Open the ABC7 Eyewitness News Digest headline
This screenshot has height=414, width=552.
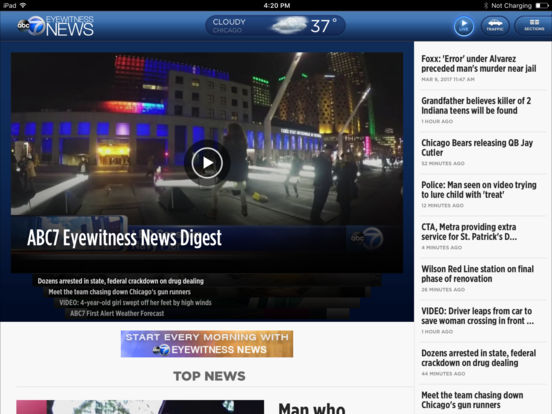124,238
